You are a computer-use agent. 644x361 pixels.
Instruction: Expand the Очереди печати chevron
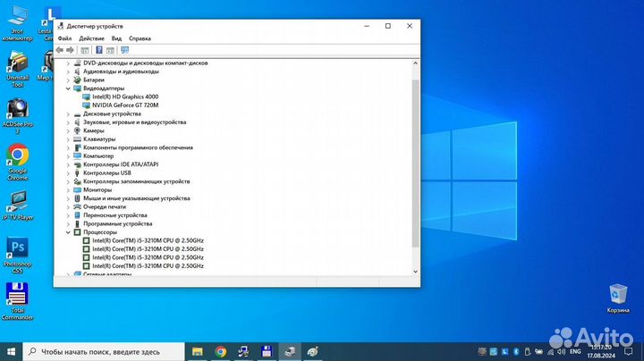tap(68, 206)
